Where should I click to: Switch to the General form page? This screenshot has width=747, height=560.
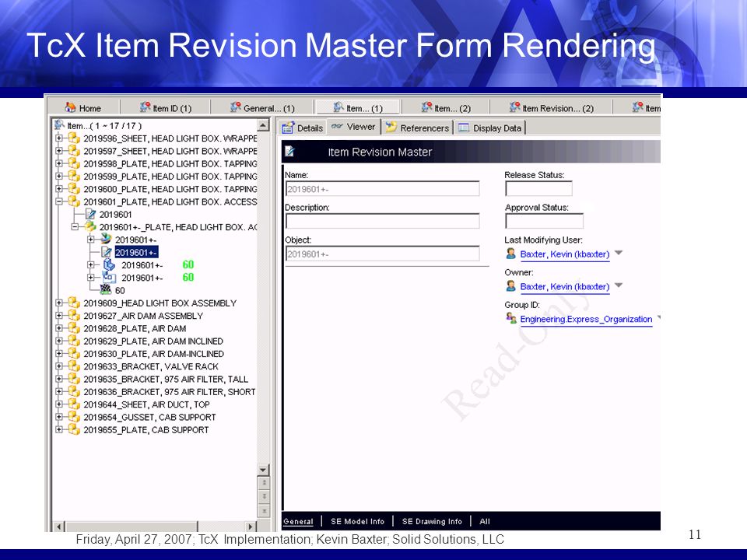point(298,521)
